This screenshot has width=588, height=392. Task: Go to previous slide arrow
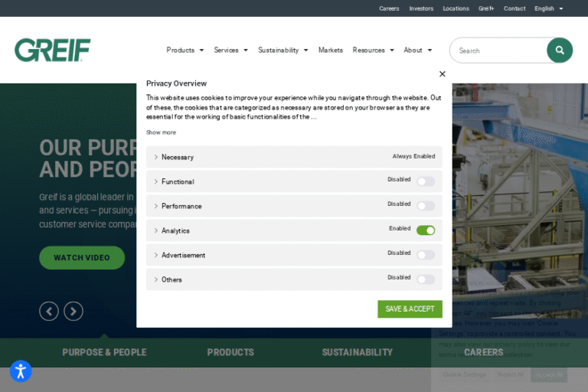[x=49, y=311]
